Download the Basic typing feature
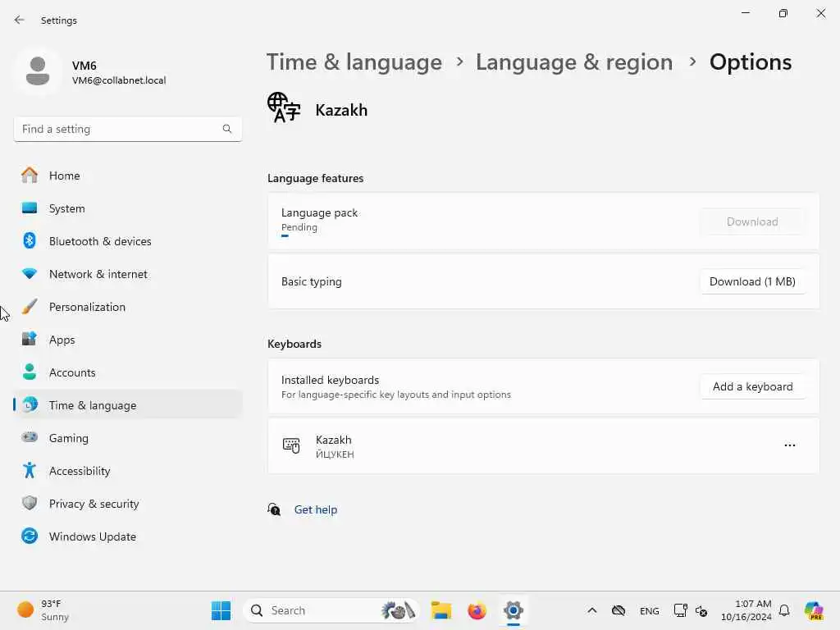 [x=752, y=281]
